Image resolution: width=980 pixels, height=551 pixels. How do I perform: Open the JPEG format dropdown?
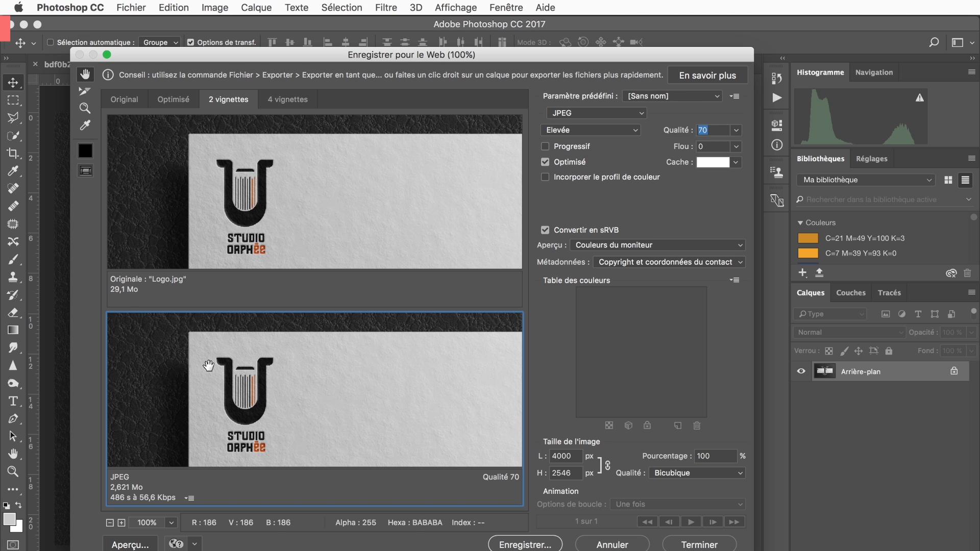coord(596,113)
